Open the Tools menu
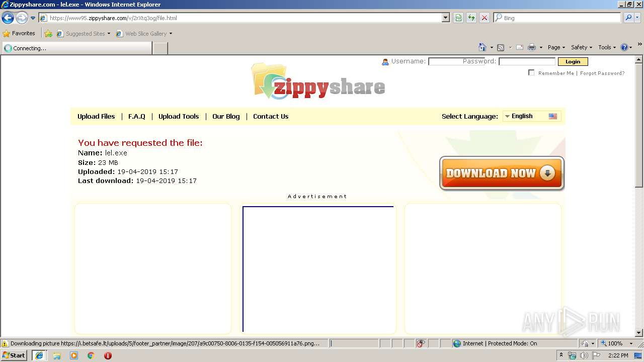This screenshot has height=362, width=644. 607,47
